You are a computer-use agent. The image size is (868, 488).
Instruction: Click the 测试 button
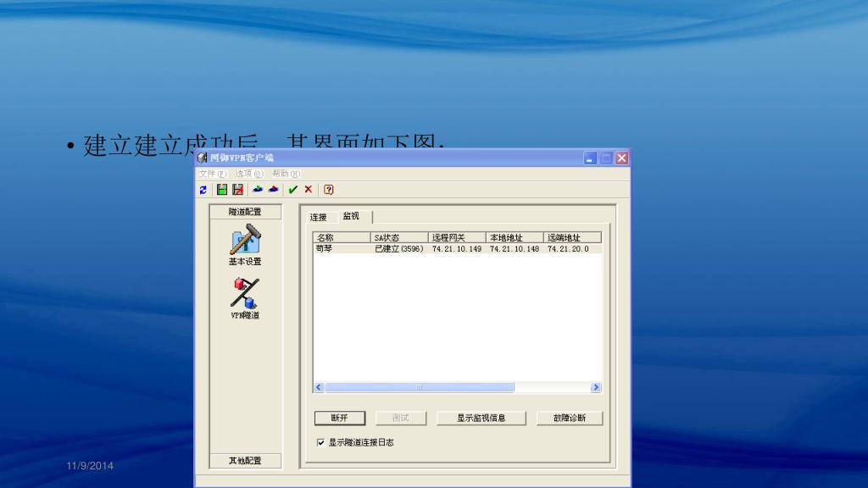click(401, 418)
